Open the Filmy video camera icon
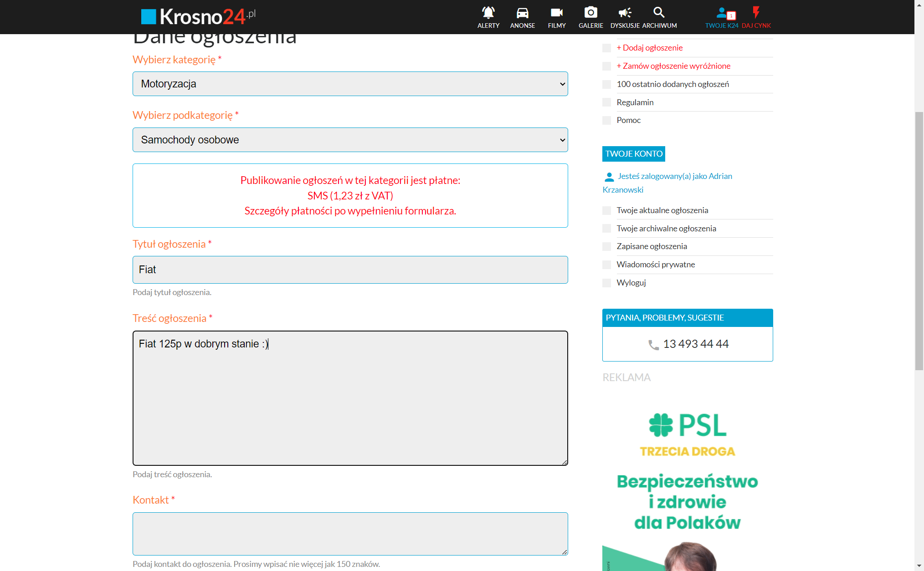 556,12
